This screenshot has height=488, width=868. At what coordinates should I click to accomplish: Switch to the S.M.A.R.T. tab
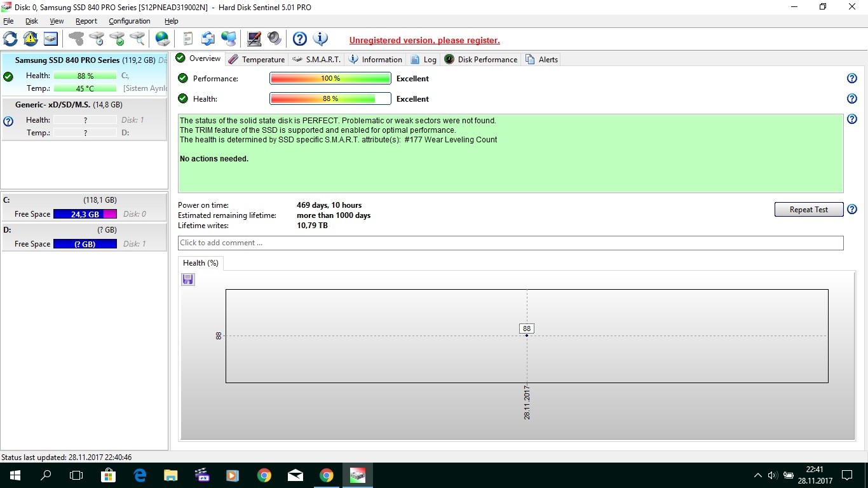tap(316, 60)
